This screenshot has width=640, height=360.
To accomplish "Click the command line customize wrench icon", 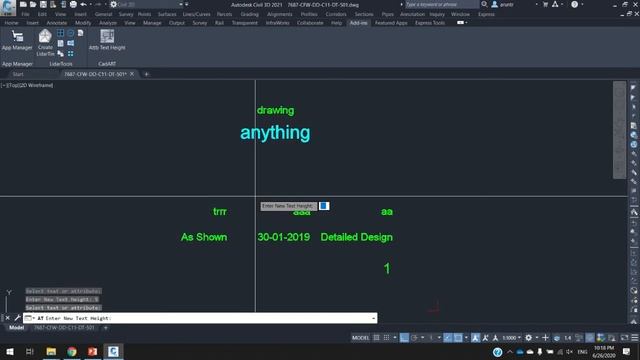I will [18, 318].
